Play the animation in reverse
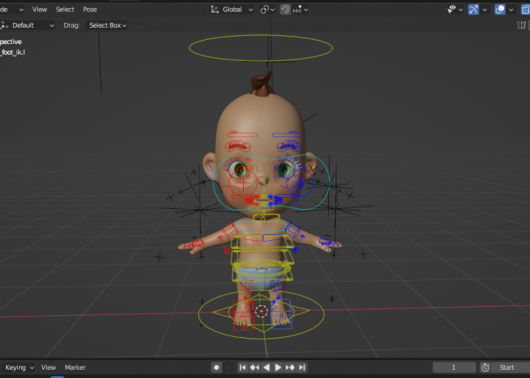 click(267, 368)
